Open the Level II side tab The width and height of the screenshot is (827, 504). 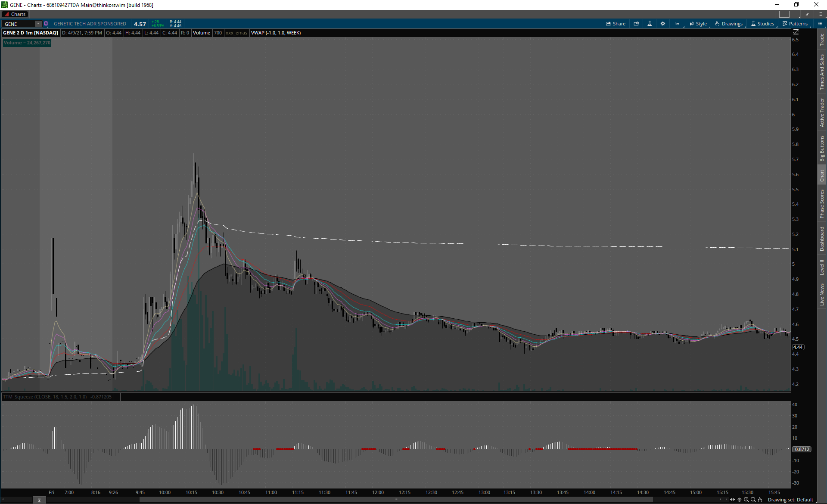coord(822,267)
